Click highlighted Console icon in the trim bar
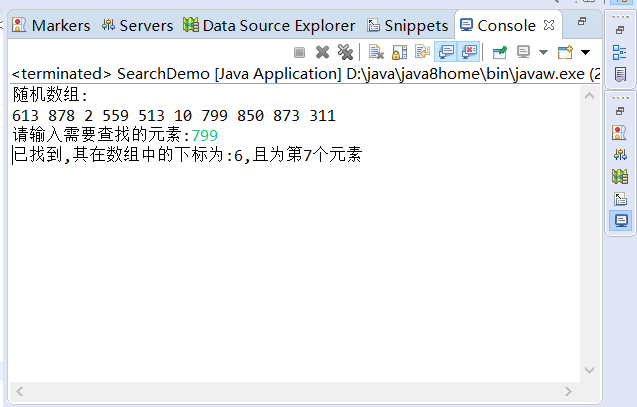637x407 pixels. tap(621, 221)
